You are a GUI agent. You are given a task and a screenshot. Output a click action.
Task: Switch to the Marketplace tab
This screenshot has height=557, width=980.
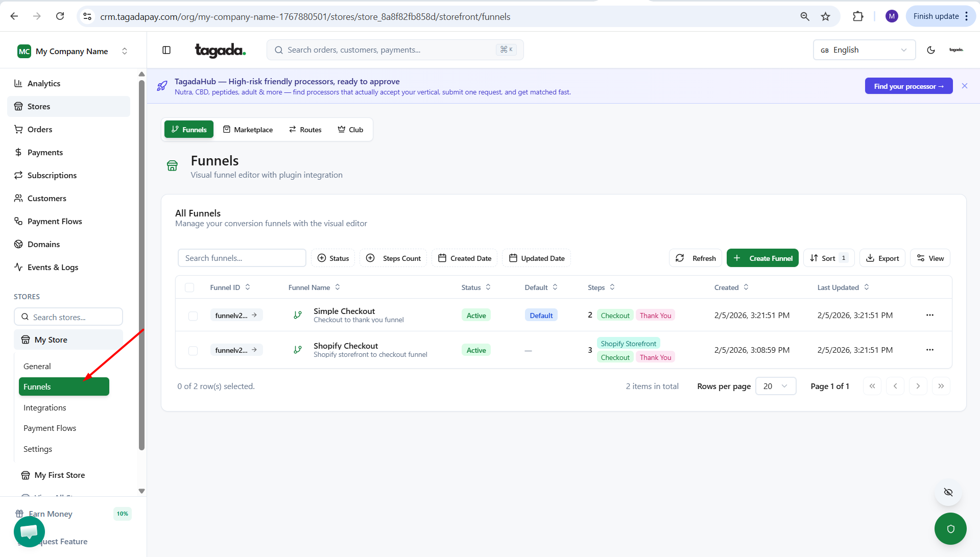(x=248, y=130)
